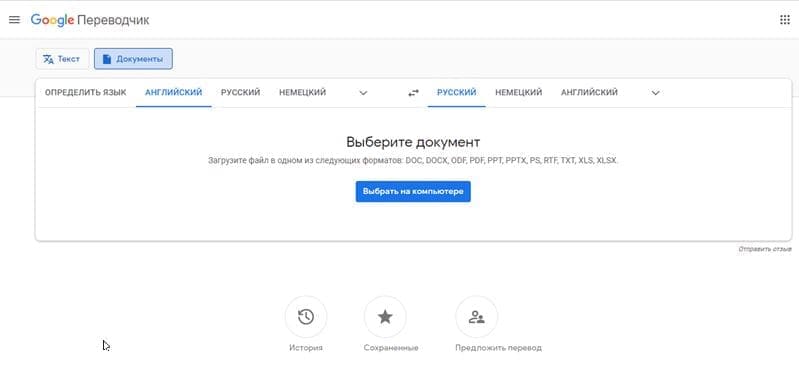
Task: Select Русский as target language
Action: pyautogui.click(x=457, y=93)
